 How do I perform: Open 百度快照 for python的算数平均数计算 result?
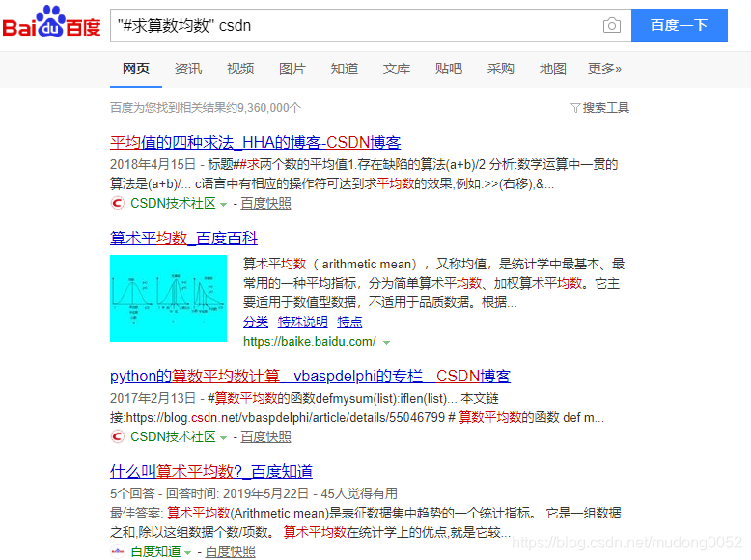[265, 436]
